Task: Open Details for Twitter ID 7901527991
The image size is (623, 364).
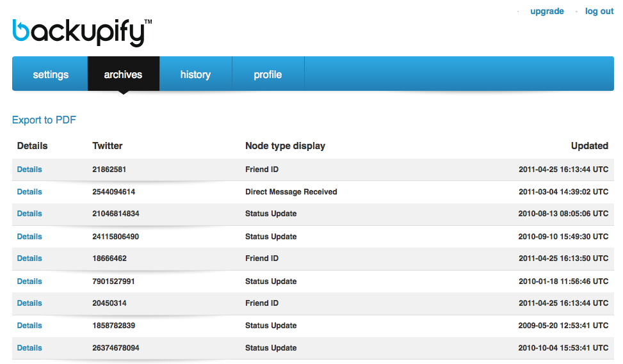Action: (29, 281)
